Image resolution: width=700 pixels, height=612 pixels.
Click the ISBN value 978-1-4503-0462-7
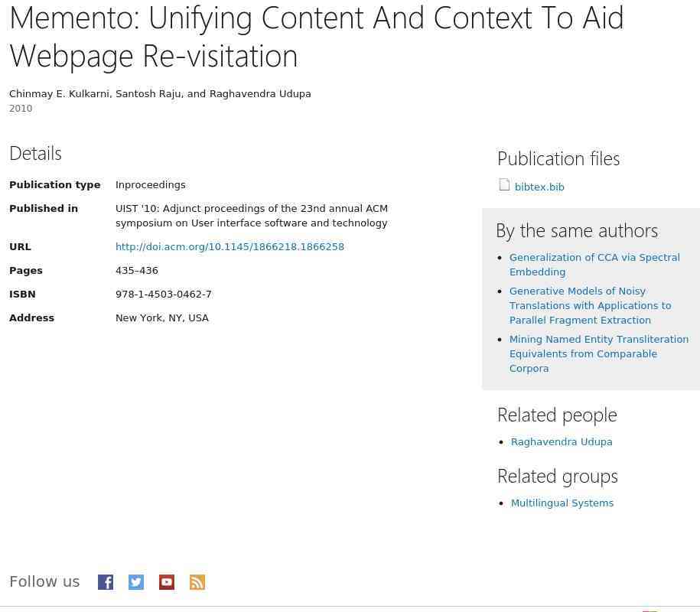click(x=164, y=295)
